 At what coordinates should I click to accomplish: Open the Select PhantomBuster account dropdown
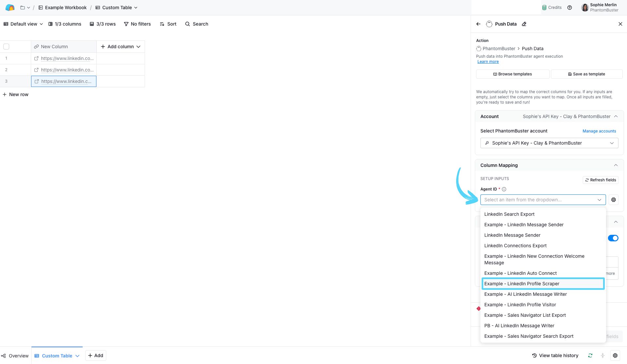pos(549,143)
